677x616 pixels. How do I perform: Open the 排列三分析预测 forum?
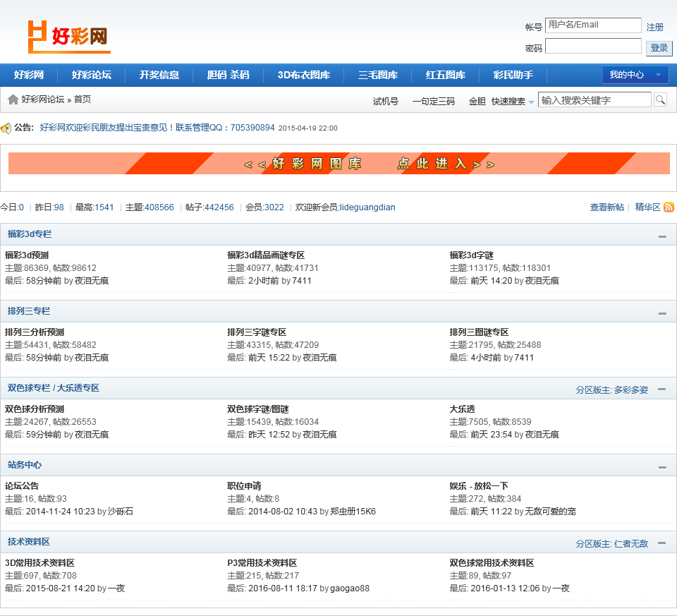(x=35, y=332)
